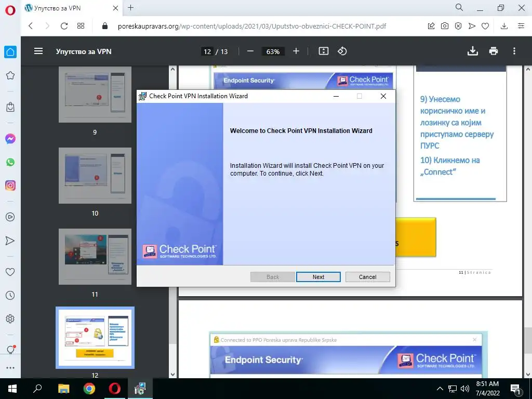
Task: Print the PDF document
Action: coord(494,51)
